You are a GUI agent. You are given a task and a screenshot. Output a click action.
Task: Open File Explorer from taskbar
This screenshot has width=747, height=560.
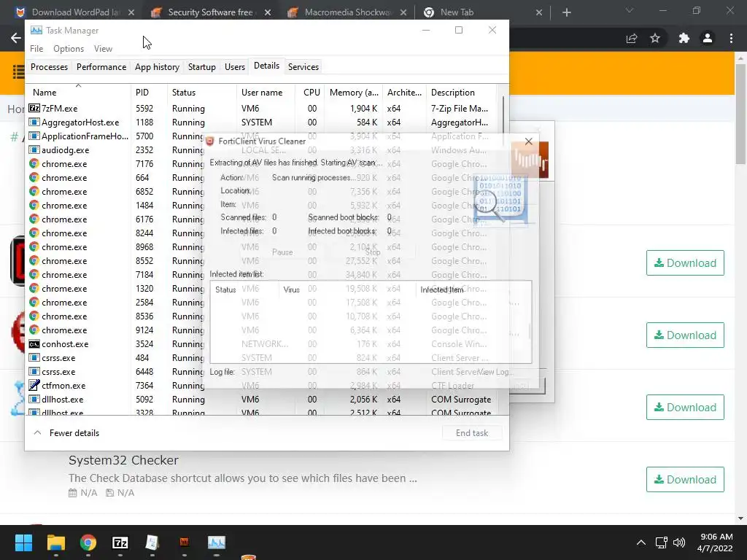tap(55, 542)
